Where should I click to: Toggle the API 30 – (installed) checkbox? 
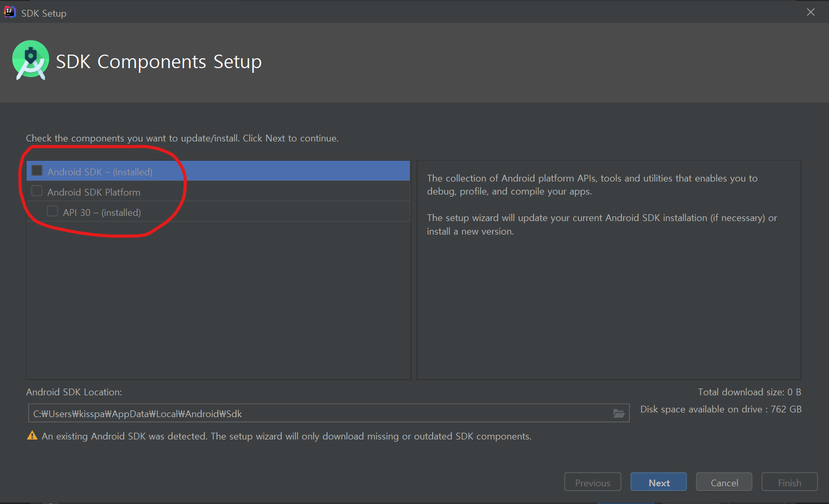[53, 211]
